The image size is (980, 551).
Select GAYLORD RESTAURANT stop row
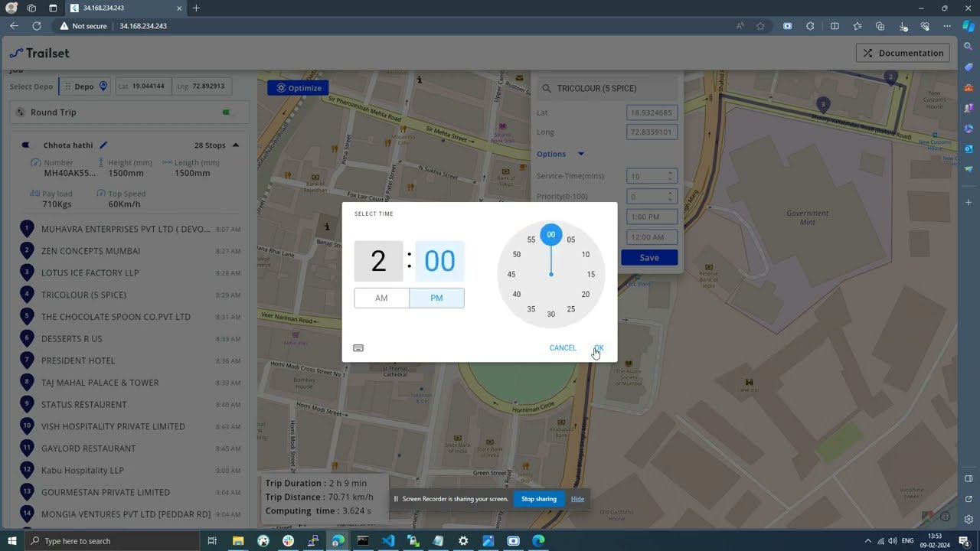tap(130, 448)
